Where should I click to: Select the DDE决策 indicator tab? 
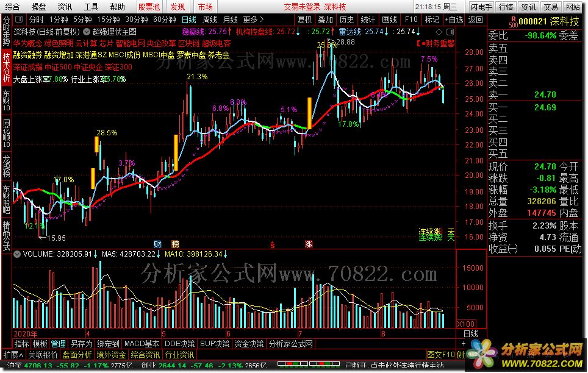click(180, 343)
